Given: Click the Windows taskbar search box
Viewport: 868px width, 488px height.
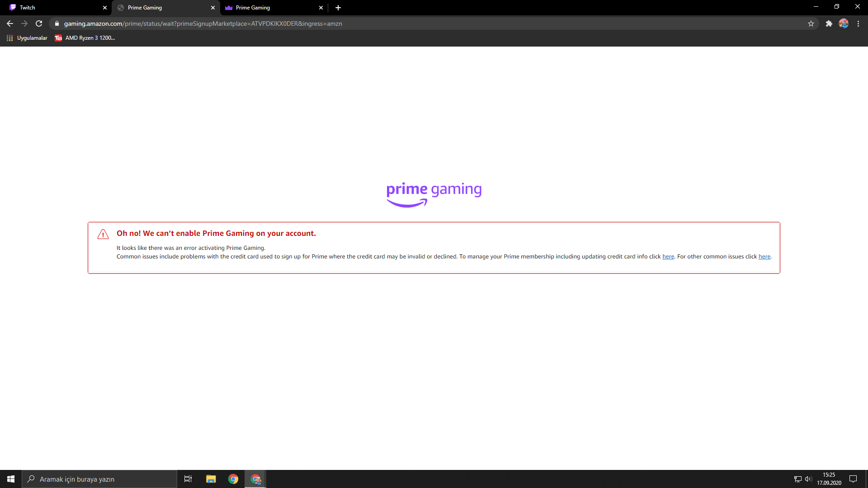Looking at the screenshot, I should click(99, 479).
